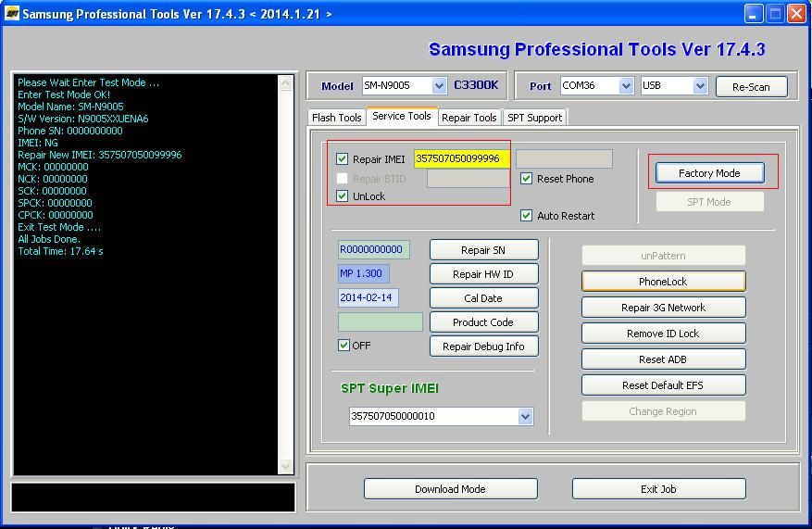
Task: Click the Repair 3G Network button
Action: click(663, 308)
